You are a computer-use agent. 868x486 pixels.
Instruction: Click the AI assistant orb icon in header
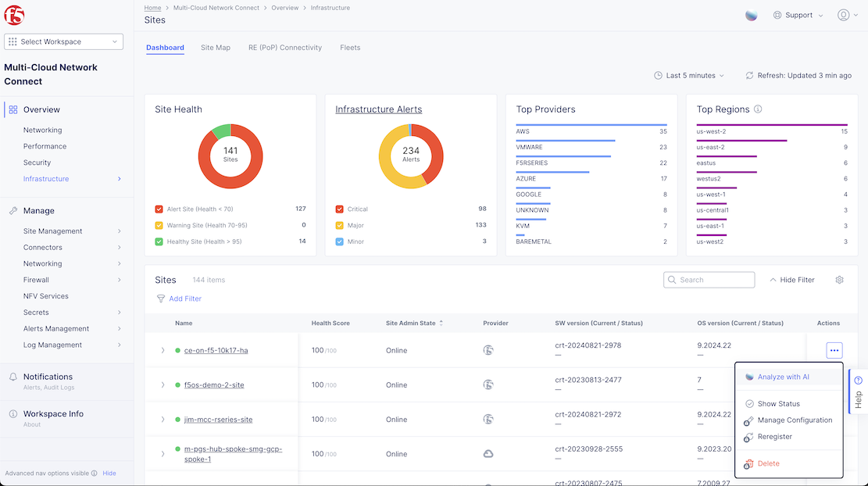point(751,15)
